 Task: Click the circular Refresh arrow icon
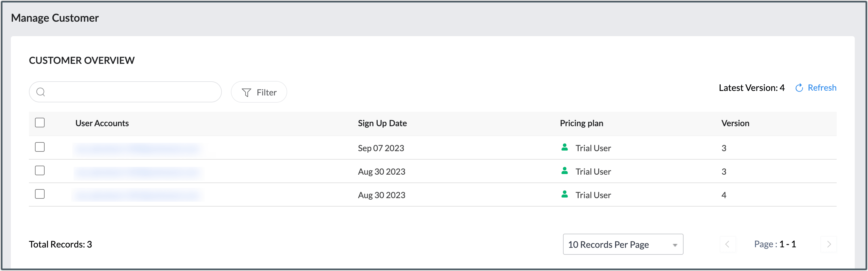[x=799, y=88]
